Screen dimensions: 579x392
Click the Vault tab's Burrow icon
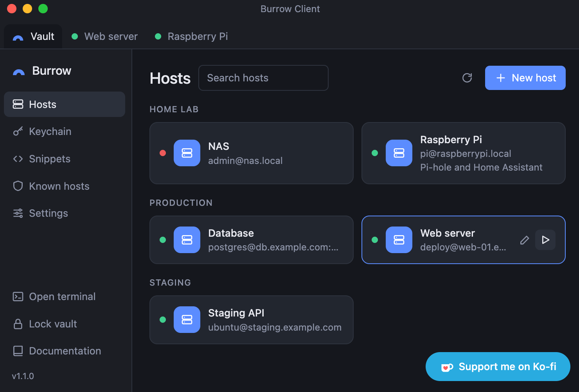[x=18, y=38]
